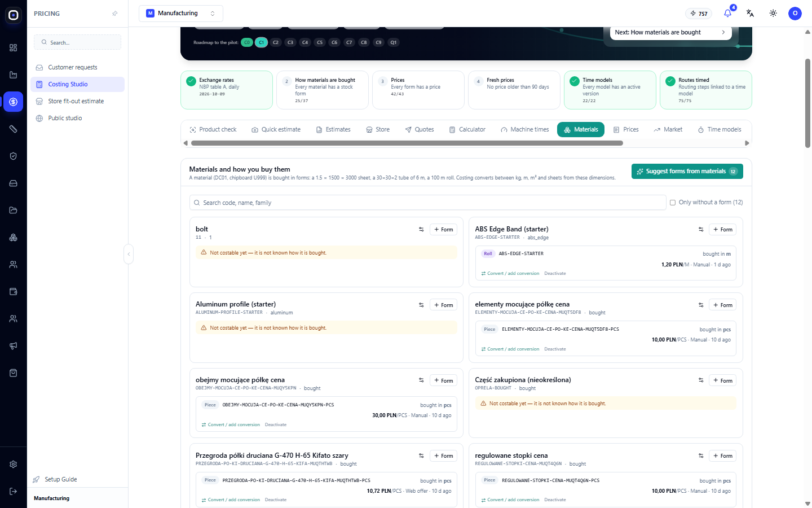Open the Machine times tab
The image size is (812, 508).
pos(524,130)
